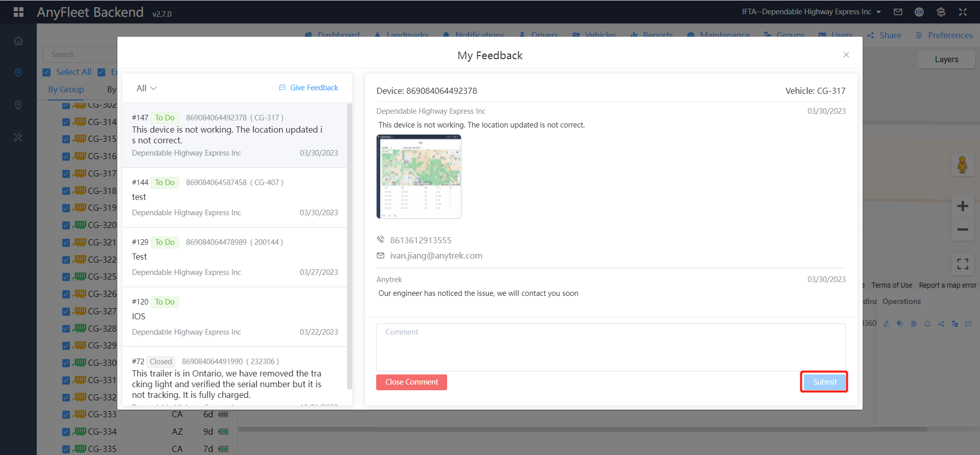Open the IFTA--Dependable Highway Express account dropdown
This screenshot has height=455, width=980.
tap(811, 12)
